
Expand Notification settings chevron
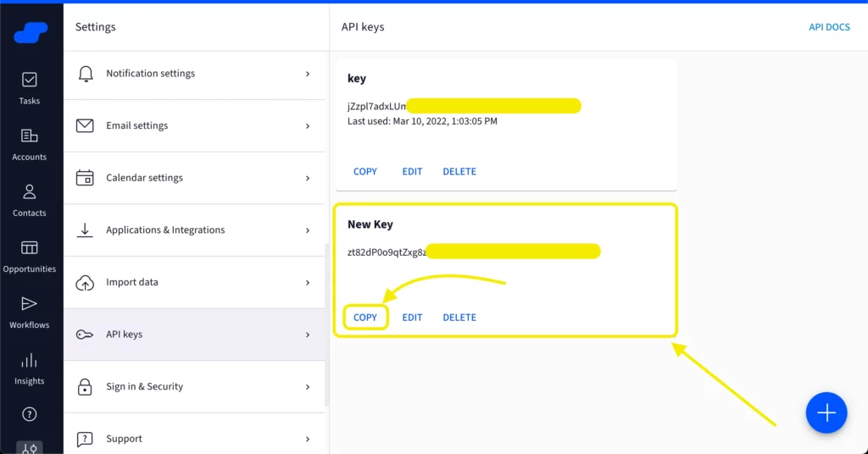[308, 74]
